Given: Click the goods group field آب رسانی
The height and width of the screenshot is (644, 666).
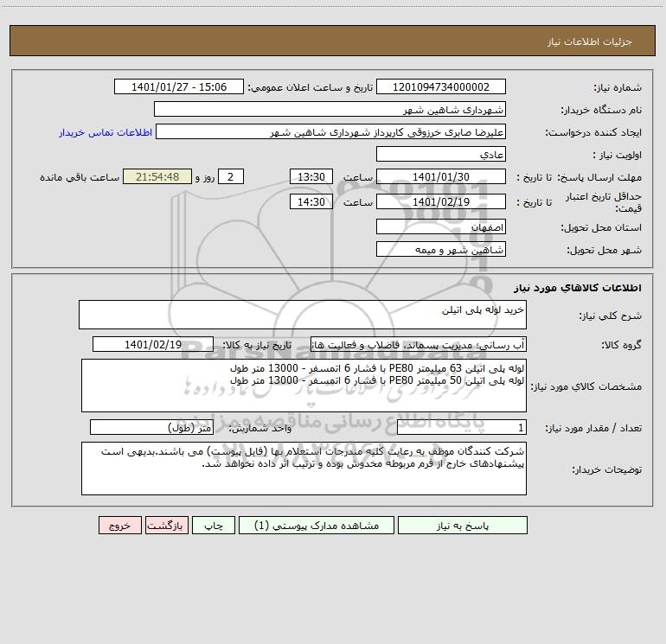Looking at the screenshot, I should click(x=419, y=344).
